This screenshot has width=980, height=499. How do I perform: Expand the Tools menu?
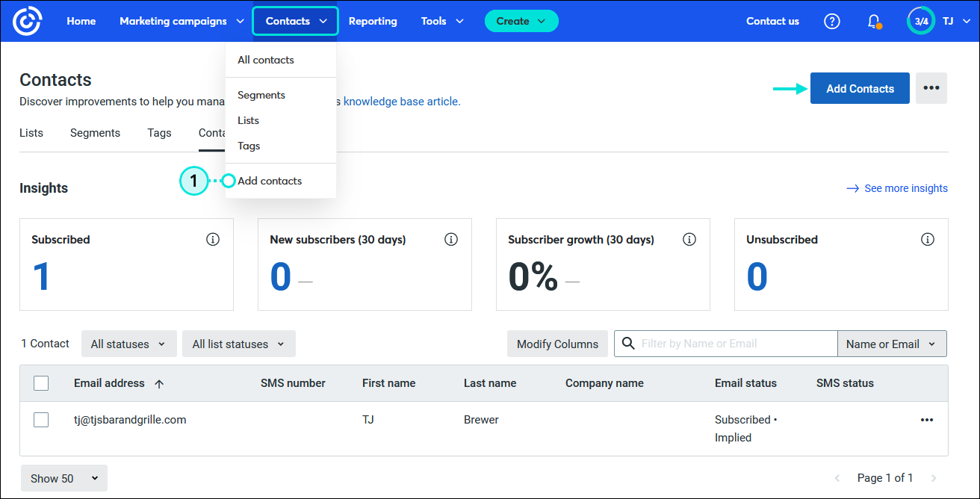442,21
